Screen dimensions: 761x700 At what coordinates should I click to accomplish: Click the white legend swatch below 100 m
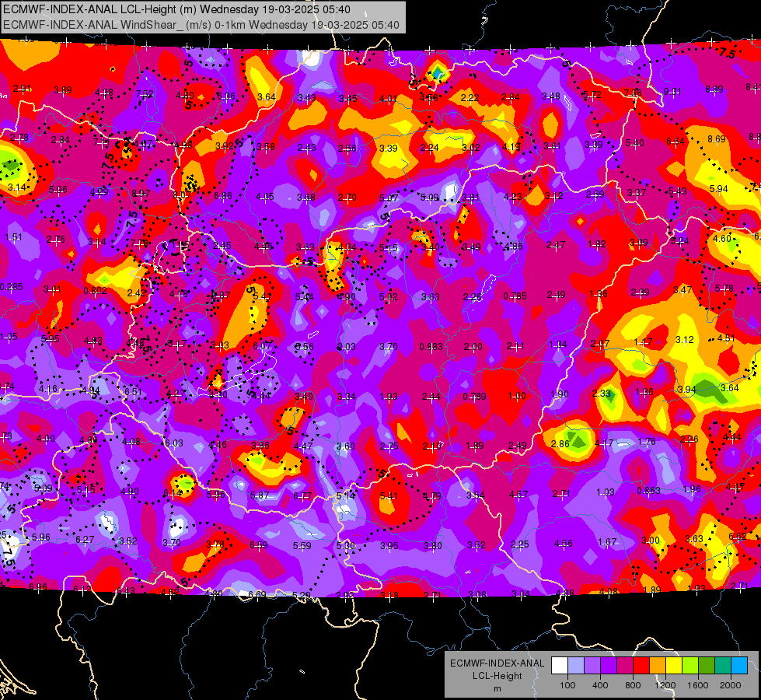pyautogui.click(x=560, y=665)
